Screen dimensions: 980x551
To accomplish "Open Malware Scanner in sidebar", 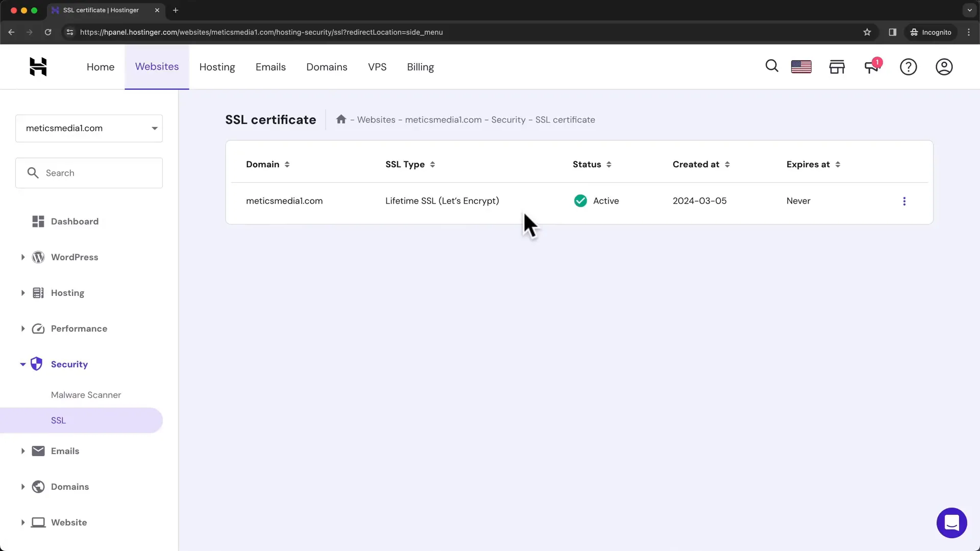I will [86, 395].
